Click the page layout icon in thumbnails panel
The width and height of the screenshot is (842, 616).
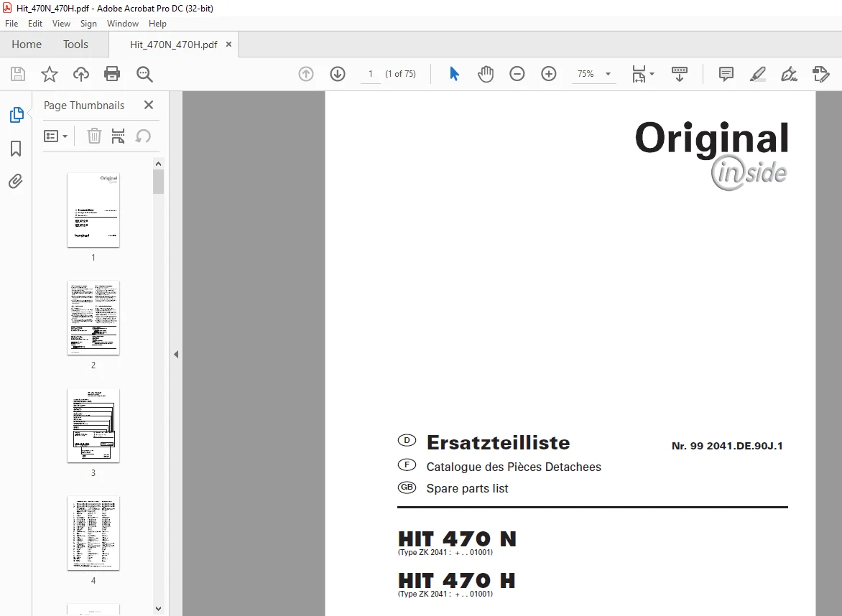(118, 136)
